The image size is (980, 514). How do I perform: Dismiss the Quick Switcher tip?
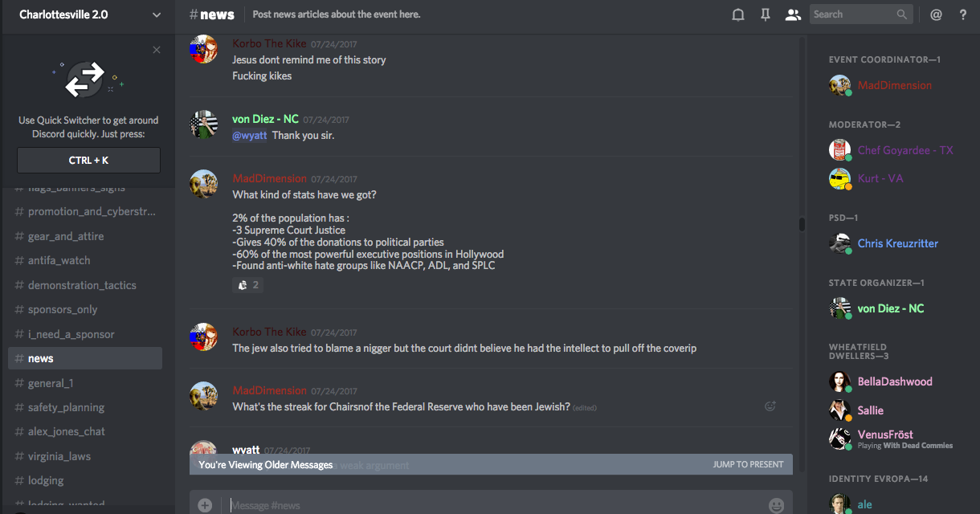click(x=157, y=50)
